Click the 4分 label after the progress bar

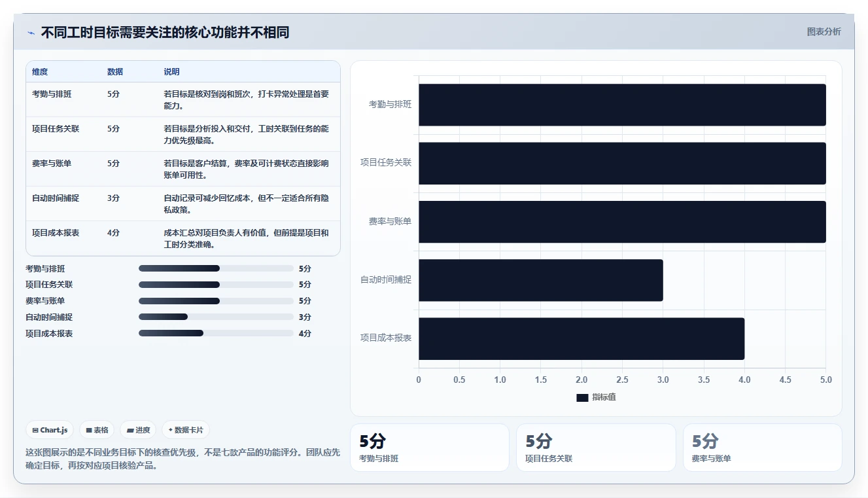point(305,333)
